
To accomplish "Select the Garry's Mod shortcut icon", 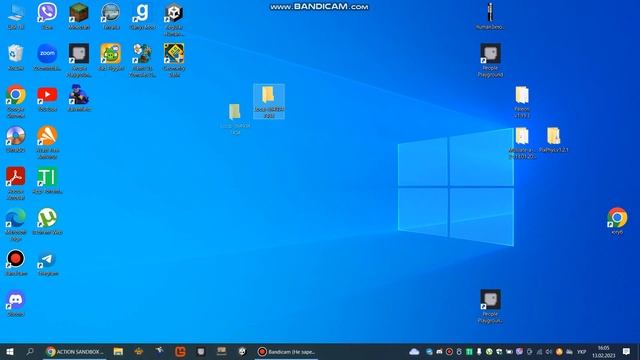I will (x=142, y=16).
